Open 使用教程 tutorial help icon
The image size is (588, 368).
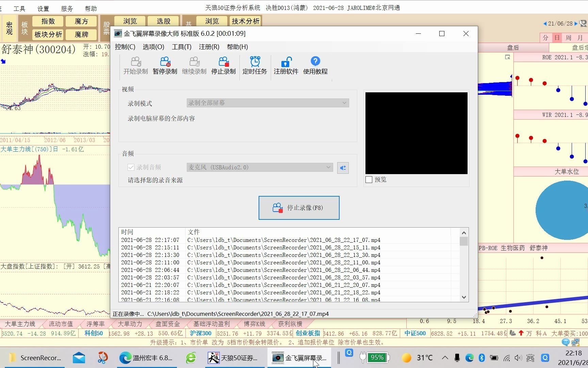tap(315, 66)
